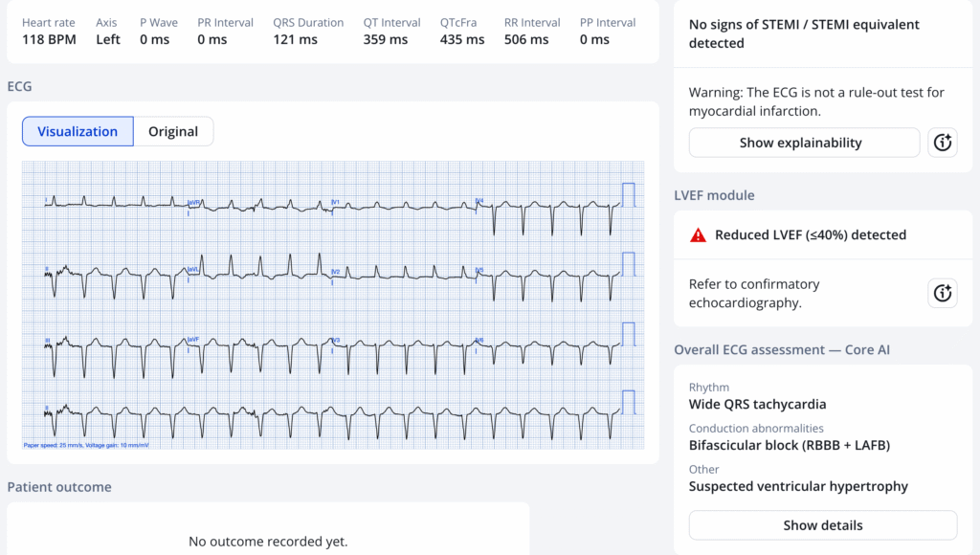Click the ECG waveform chart
This screenshot has height=555, width=980.
333,306
